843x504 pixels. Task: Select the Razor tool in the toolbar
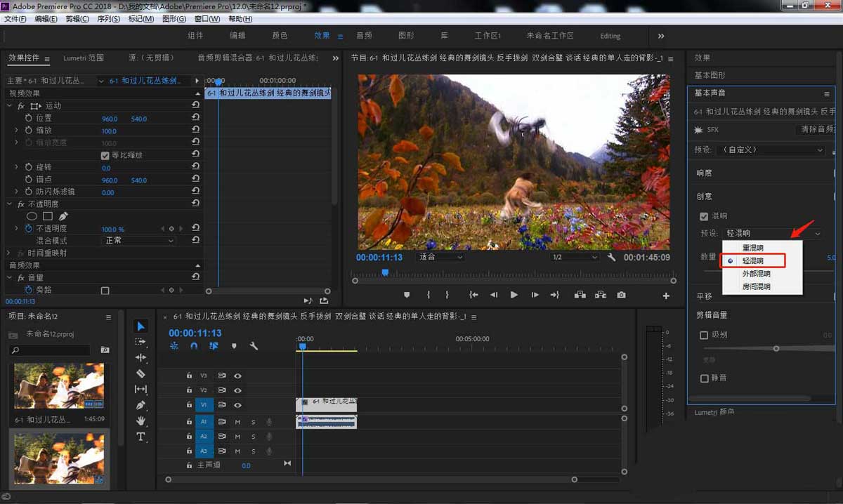(x=140, y=373)
